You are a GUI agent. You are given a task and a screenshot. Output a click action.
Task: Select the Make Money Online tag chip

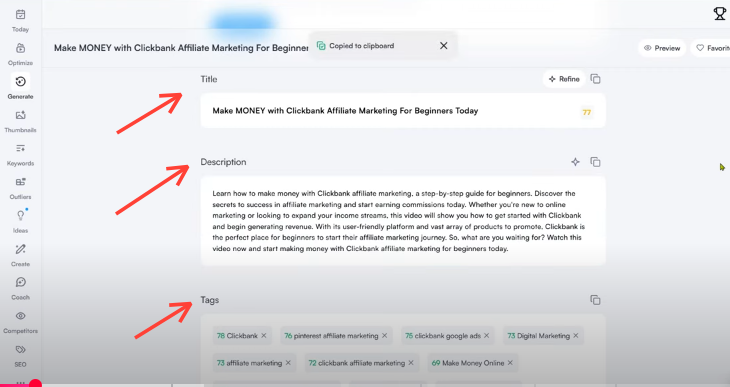pyautogui.click(x=472, y=363)
